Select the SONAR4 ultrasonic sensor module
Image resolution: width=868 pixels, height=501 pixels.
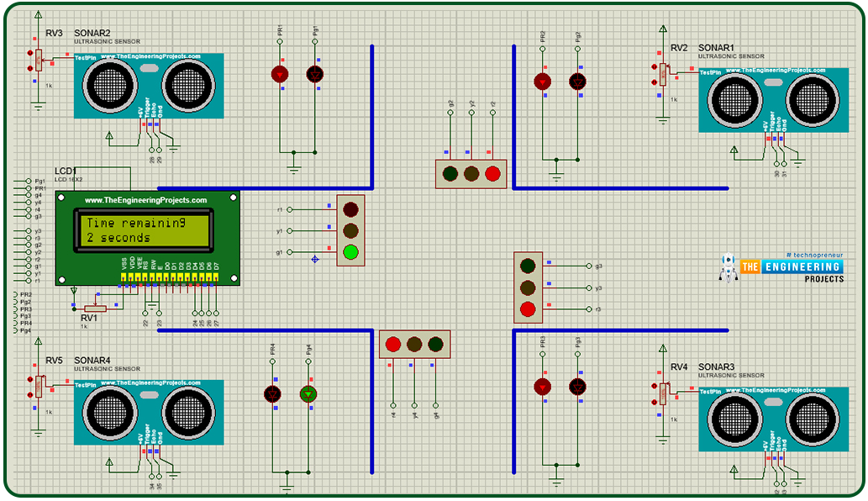tap(149, 413)
